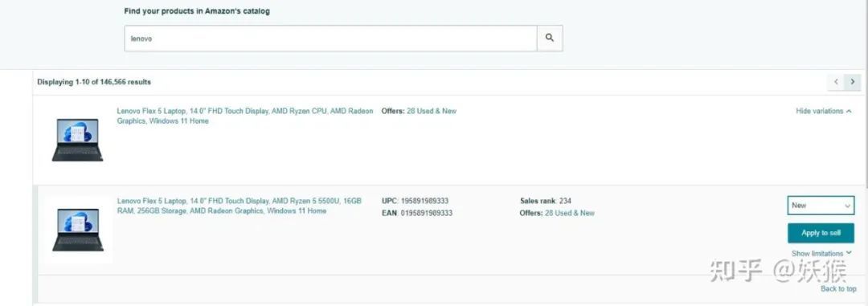868x306 pixels.
Task: Click the Back to top link
Action: (838, 289)
